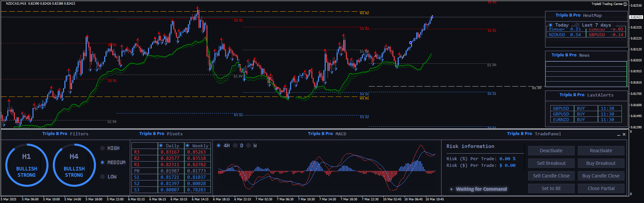Image resolution: width=644 pixels, height=203 pixels.
Task: Switch MACD timeframe to D
Action: coord(235,146)
